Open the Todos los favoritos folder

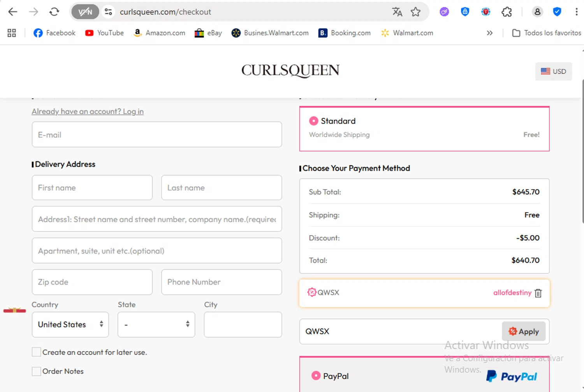547,33
